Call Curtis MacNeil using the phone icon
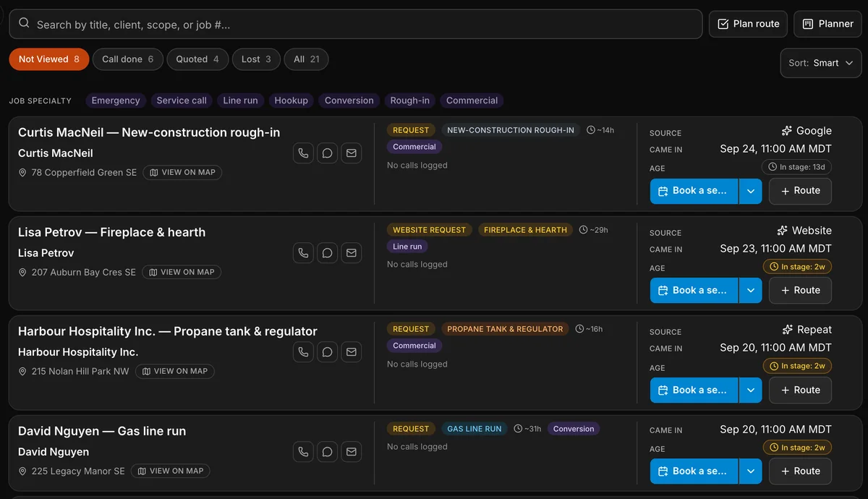Image resolution: width=868 pixels, height=499 pixels. point(303,153)
